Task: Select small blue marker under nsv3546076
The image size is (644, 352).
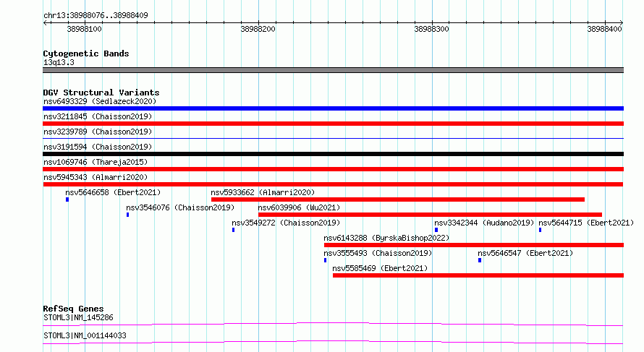Action: point(128,215)
